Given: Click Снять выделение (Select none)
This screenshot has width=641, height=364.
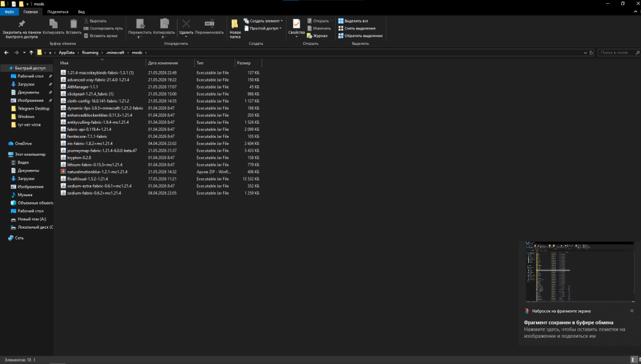Looking at the screenshot, I should point(357,28).
